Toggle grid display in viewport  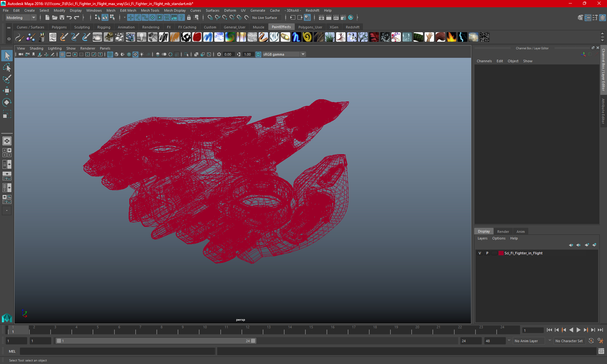62,54
